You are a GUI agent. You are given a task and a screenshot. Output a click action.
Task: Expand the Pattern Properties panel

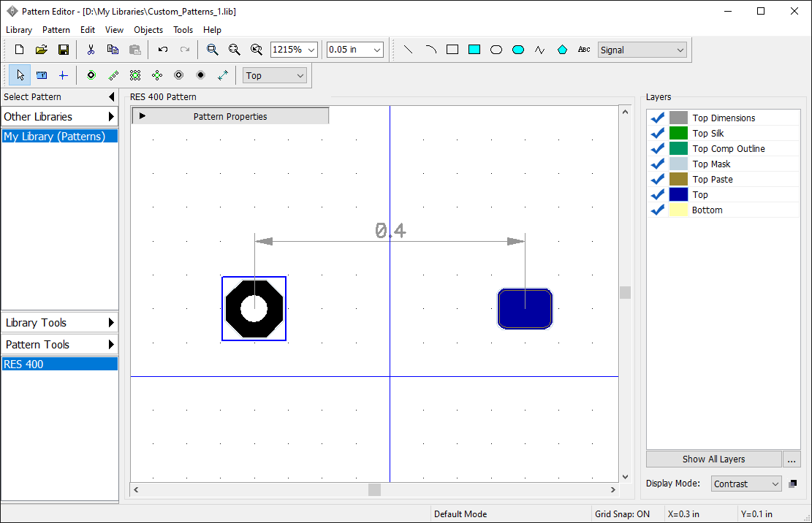point(230,116)
